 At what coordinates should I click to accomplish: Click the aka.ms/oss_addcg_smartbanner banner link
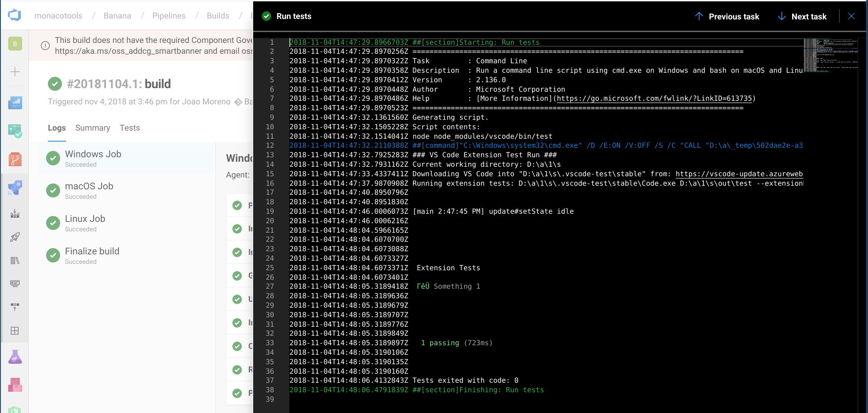point(128,51)
